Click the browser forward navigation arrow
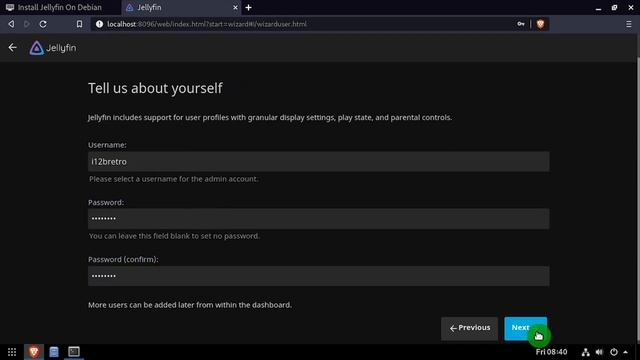 [x=27, y=24]
